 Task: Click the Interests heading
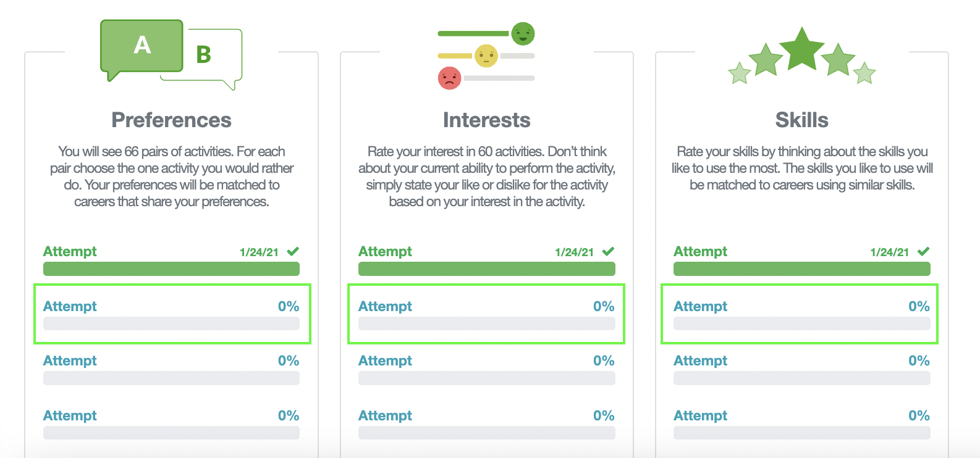pyautogui.click(x=486, y=120)
